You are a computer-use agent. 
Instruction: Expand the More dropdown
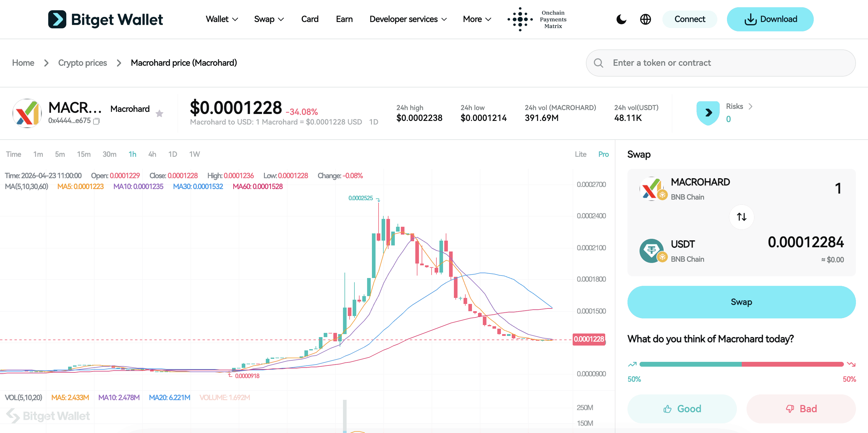[476, 19]
